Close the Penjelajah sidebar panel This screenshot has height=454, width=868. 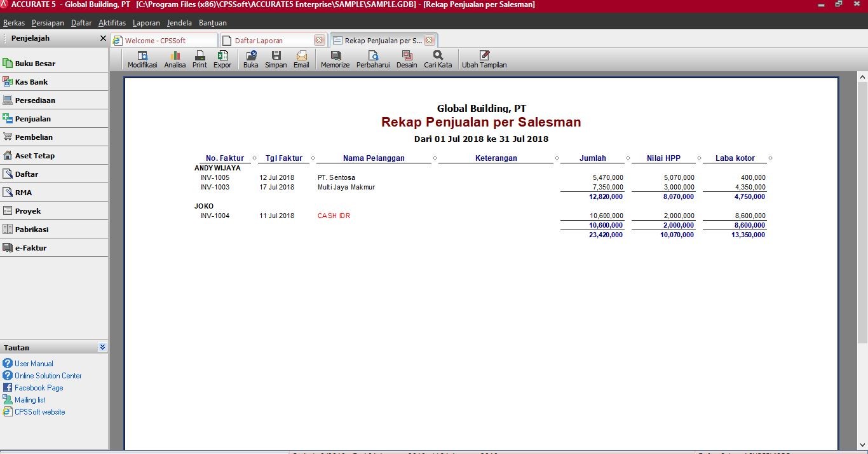click(103, 38)
